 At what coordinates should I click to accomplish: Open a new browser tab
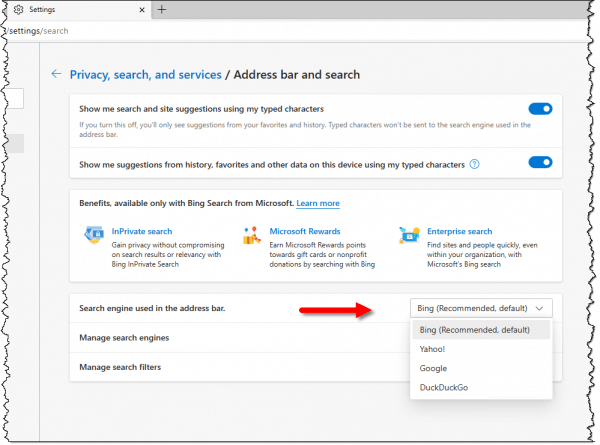162,10
